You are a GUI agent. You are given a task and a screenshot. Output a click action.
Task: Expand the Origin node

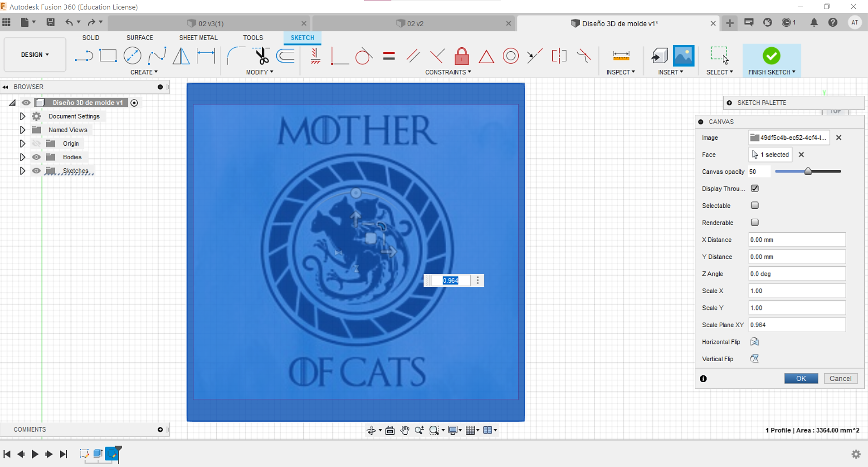[x=22, y=143]
